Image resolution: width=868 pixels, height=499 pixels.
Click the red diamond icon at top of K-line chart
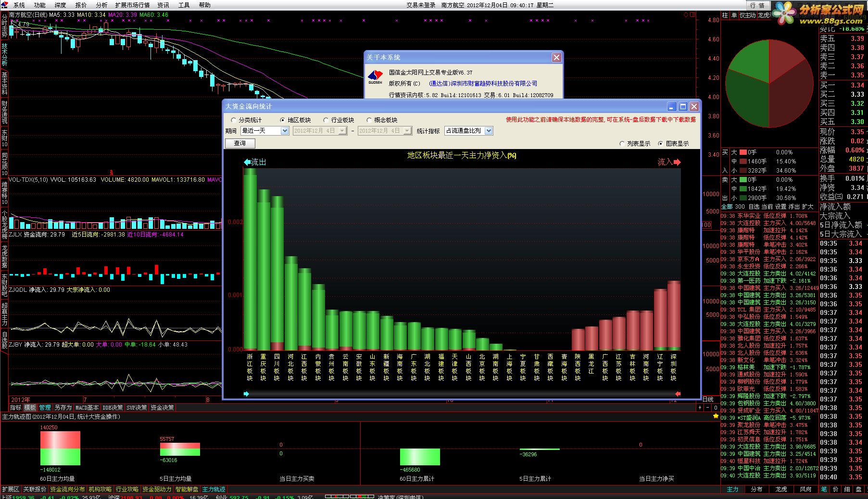tap(686, 14)
